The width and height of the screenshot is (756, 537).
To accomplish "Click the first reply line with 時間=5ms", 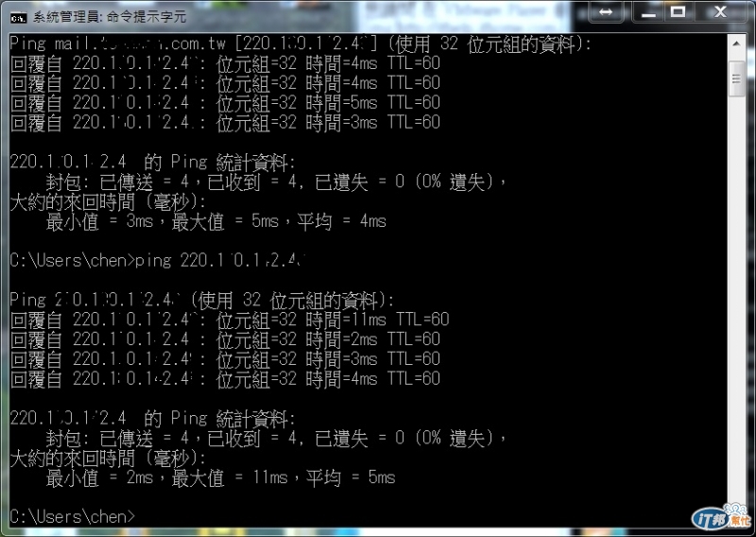I will (x=225, y=103).
